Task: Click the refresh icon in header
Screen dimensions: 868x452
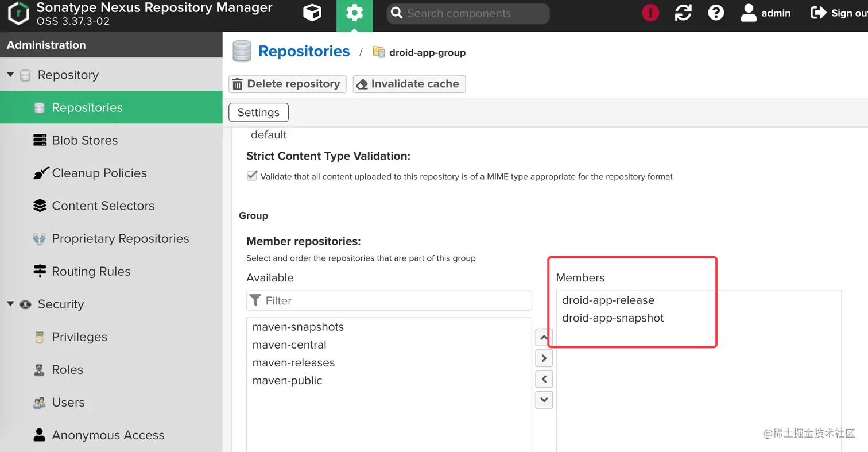Action: [x=683, y=13]
